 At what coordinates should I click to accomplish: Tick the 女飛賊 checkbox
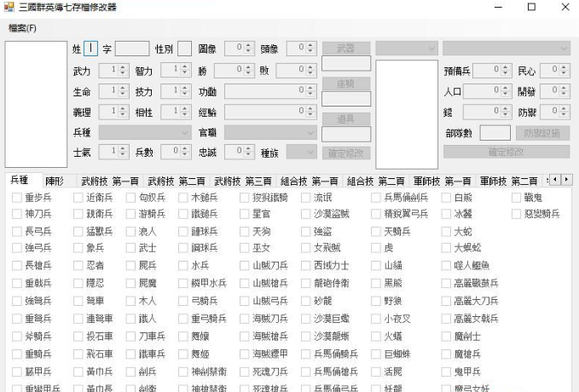point(305,248)
